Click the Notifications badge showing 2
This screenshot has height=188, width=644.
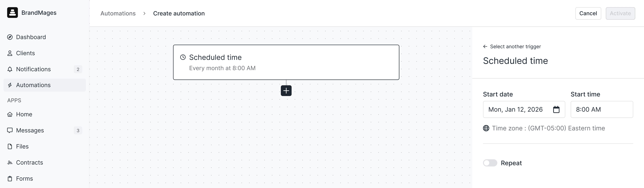[78, 69]
